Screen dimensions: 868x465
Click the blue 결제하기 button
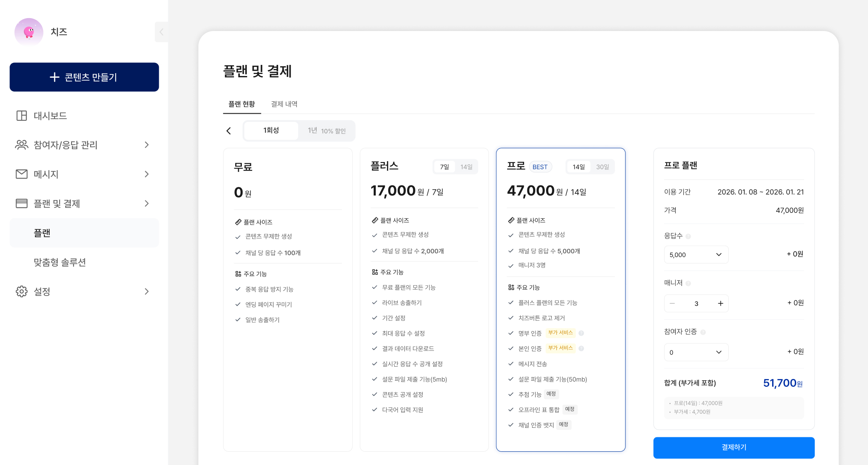coord(734,447)
